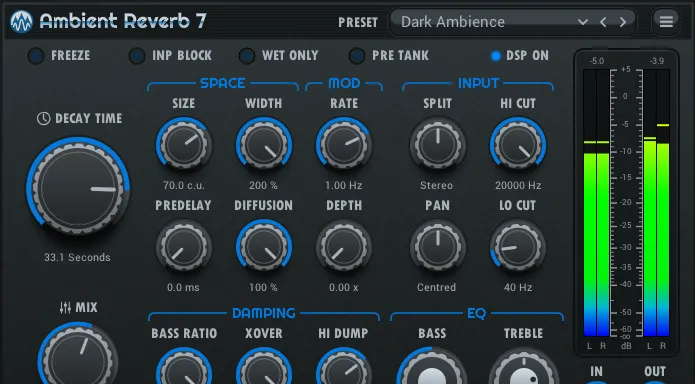Screen dimensions: 695x384
Task: Go to previous preset with left arrow
Action: click(603, 22)
